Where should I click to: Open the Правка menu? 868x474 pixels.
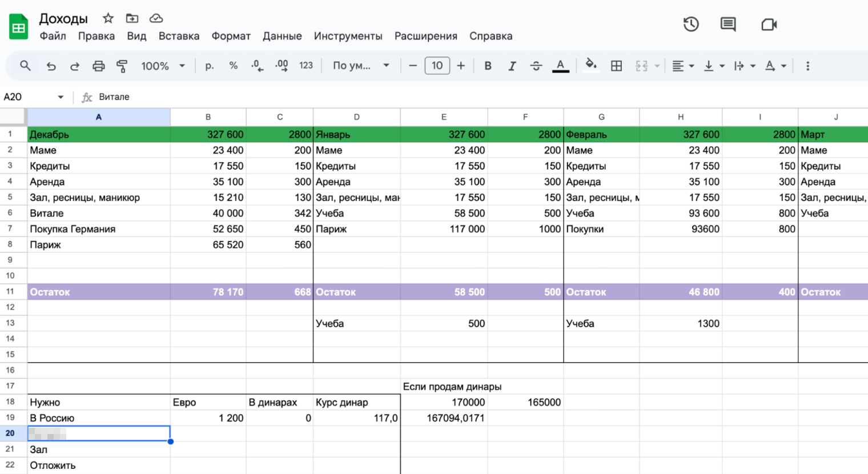(x=96, y=36)
